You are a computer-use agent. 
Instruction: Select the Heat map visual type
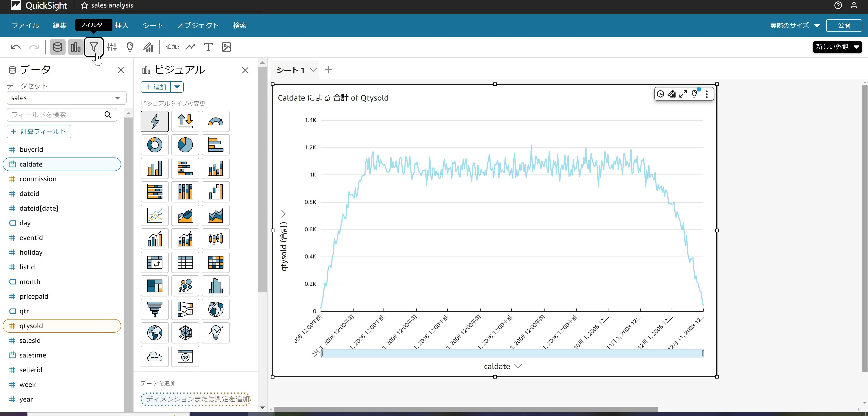(216, 262)
